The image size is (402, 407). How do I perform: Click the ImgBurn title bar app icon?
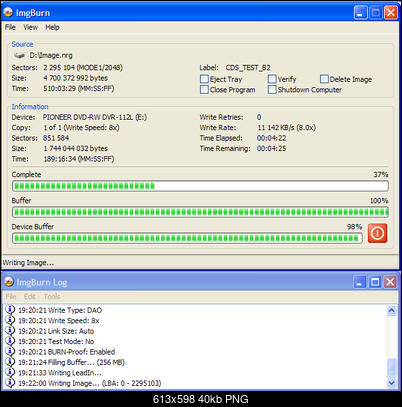[x=8, y=13]
